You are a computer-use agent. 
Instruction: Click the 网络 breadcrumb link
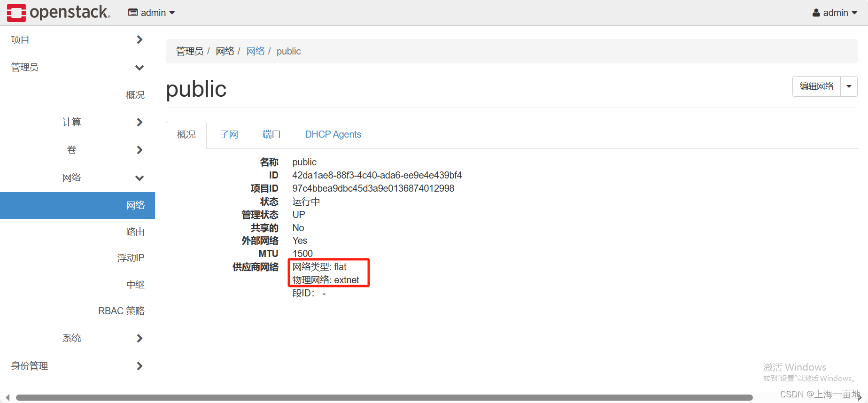pyautogui.click(x=256, y=51)
